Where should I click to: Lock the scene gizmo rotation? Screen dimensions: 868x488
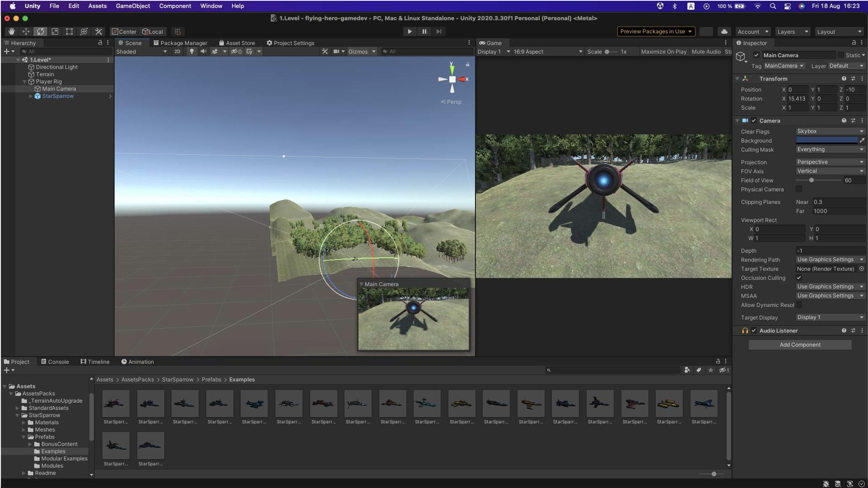pyautogui.click(x=467, y=65)
